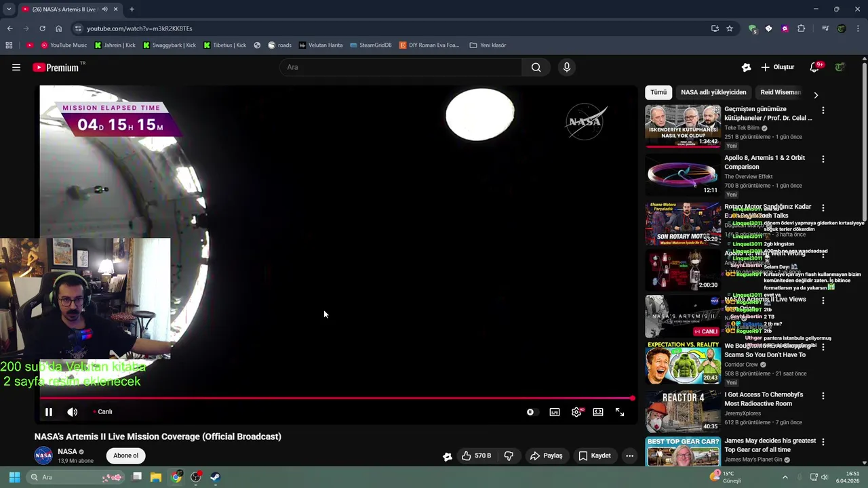868x488 pixels.
Task: Select the Reid Wiseman chip
Action: tap(781, 92)
